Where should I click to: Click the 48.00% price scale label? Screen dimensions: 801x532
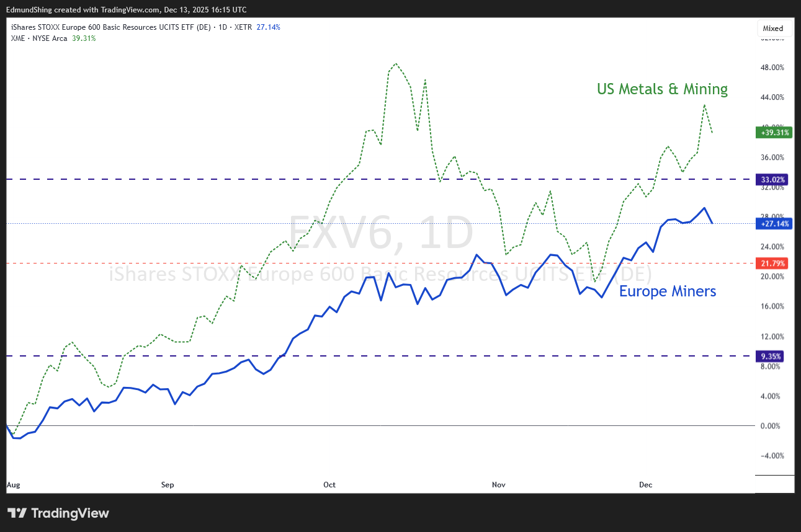coord(773,68)
